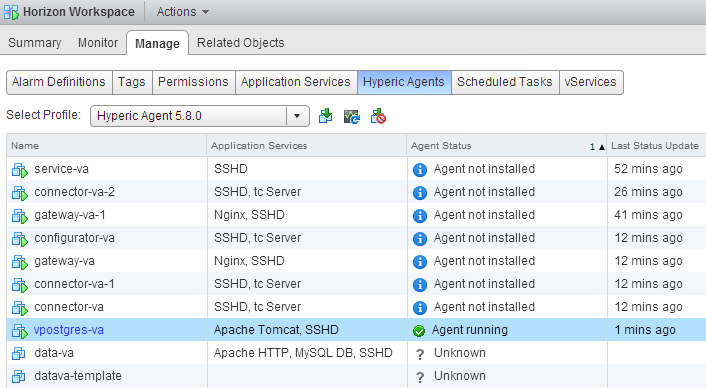The height and width of the screenshot is (388, 706).
Task: Switch to the Summary tab
Action: coord(35,43)
